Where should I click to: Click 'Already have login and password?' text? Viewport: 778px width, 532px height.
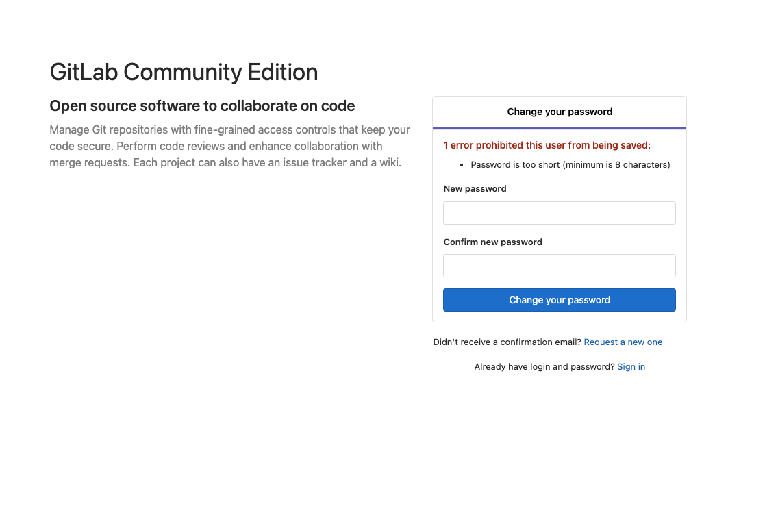click(544, 367)
